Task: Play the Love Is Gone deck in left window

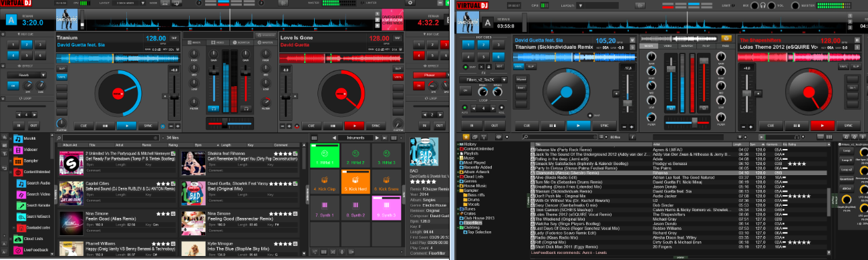Action: point(353,125)
